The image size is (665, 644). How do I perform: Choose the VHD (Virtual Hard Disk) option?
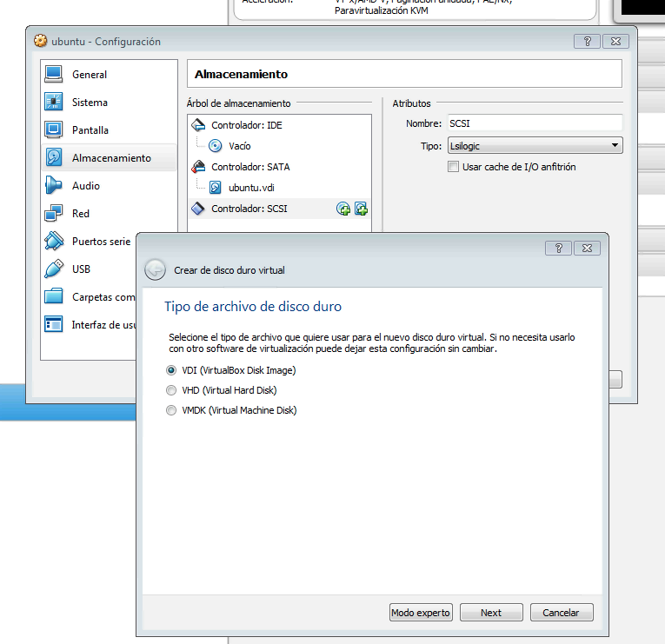pyautogui.click(x=171, y=390)
